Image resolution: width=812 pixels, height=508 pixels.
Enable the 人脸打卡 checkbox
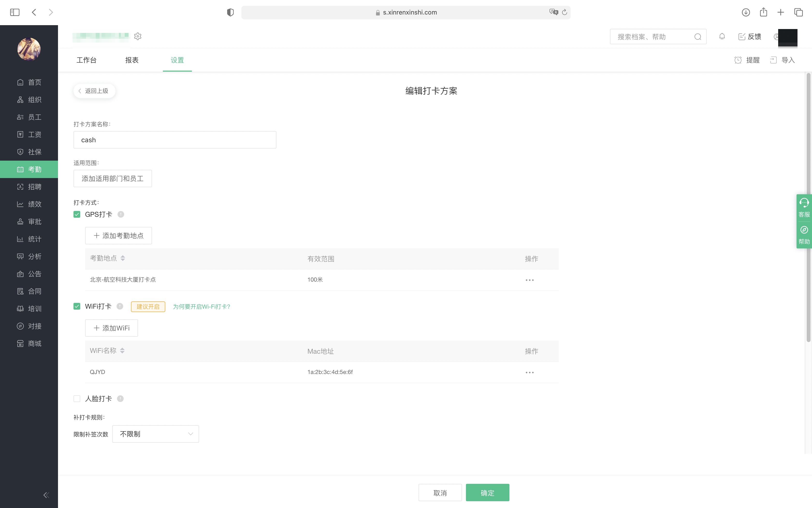point(77,399)
